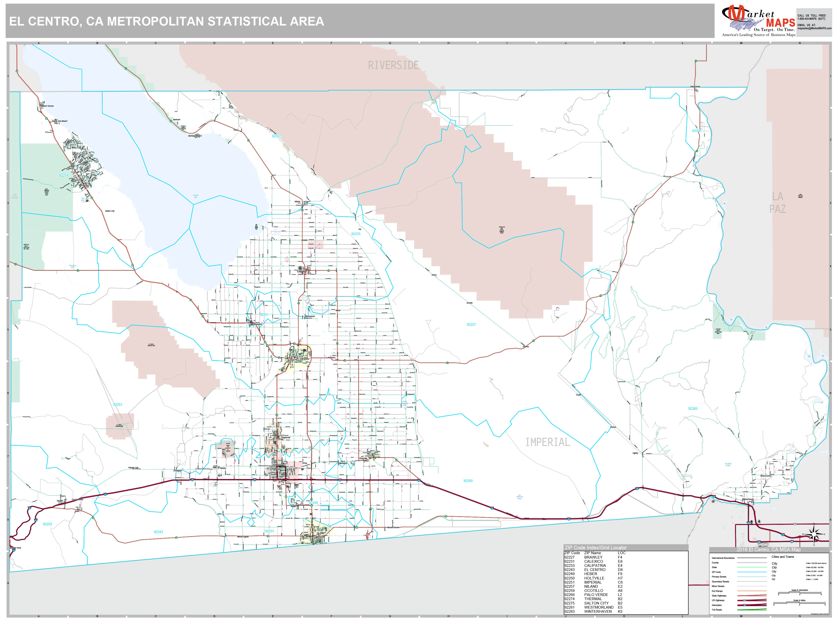
Task: Click the RIVERSIDE county label
Action: click(393, 65)
